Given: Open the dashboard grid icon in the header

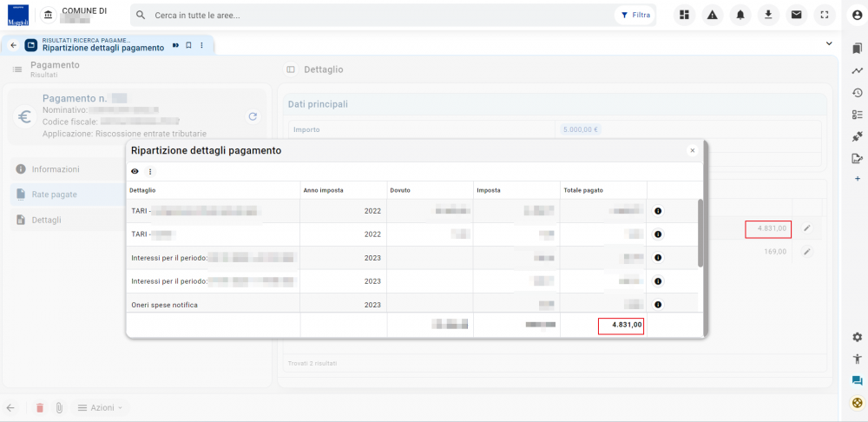Looking at the screenshot, I should coord(684,15).
